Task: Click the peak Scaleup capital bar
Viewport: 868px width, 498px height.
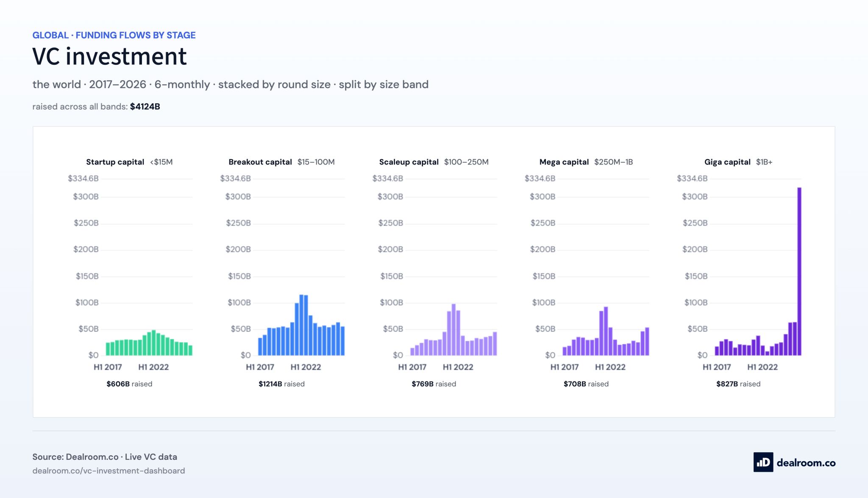Action: point(453,329)
